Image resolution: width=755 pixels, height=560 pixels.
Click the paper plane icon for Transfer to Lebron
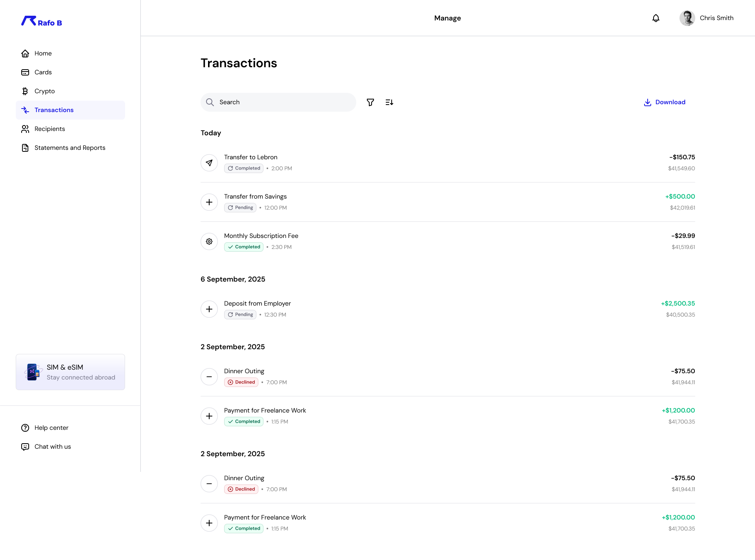209,163
